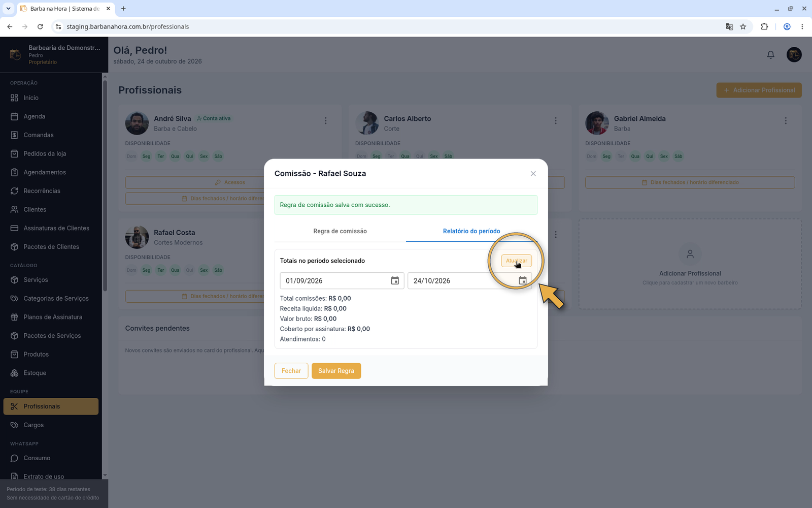Click the notifications bell icon

pyautogui.click(x=770, y=55)
